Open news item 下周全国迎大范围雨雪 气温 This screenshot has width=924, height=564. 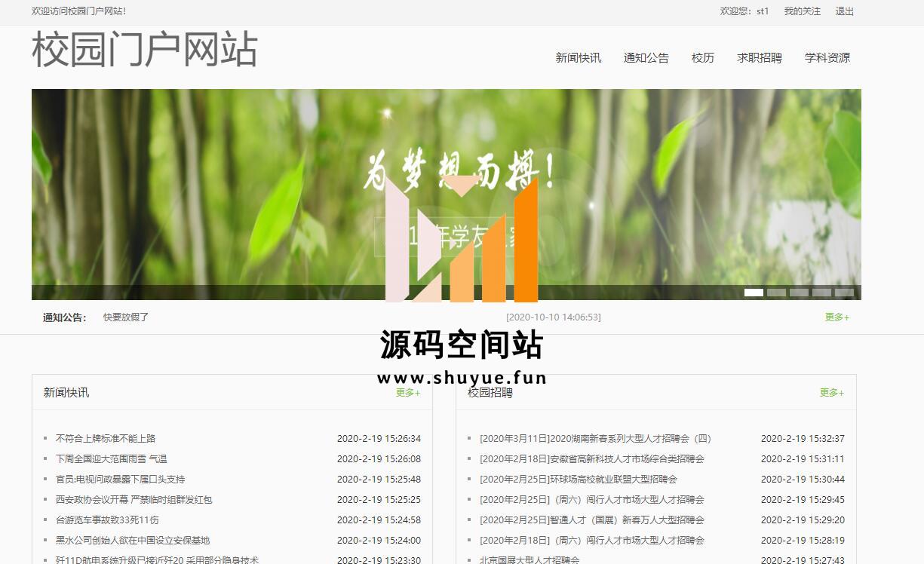pyautogui.click(x=112, y=458)
